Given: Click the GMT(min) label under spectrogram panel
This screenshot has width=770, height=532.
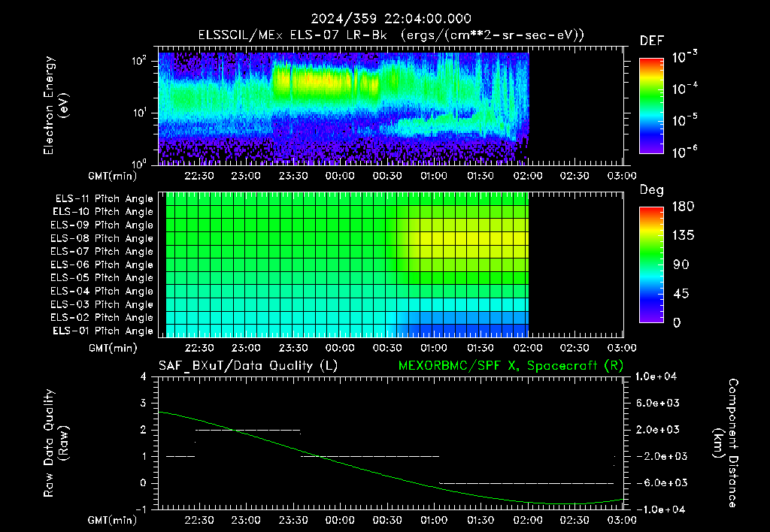Looking at the screenshot, I should (x=113, y=176).
